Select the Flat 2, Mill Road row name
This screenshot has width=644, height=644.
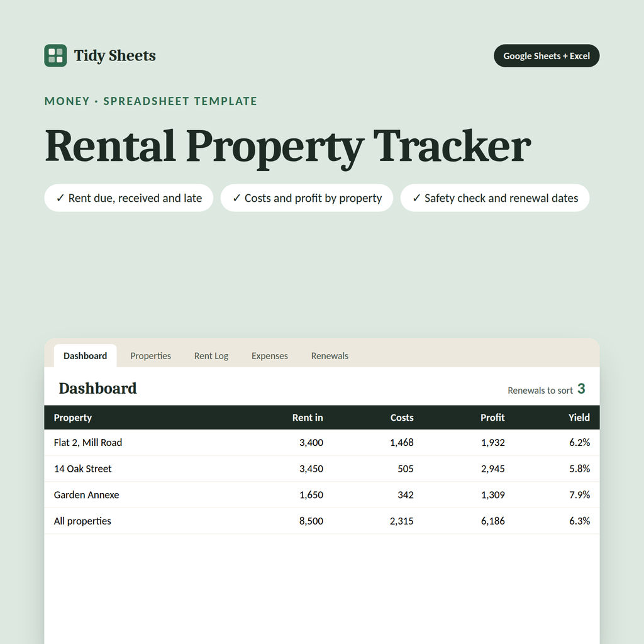tap(88, 442)
